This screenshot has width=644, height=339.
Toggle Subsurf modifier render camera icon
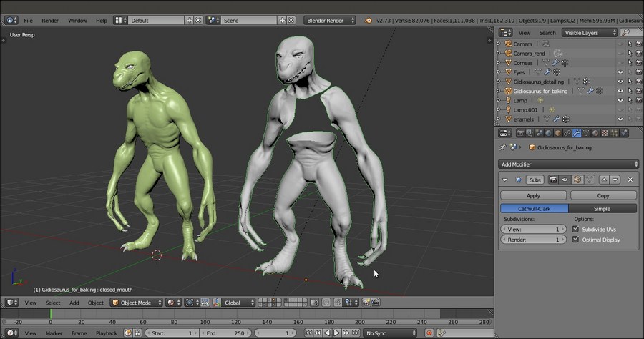pyautogui.click(x=553, y=180)
